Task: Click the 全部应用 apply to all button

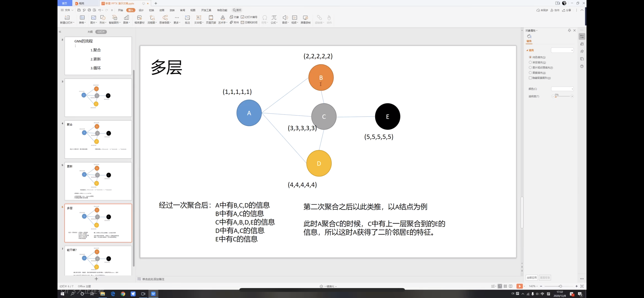Action: pos(532,278)
